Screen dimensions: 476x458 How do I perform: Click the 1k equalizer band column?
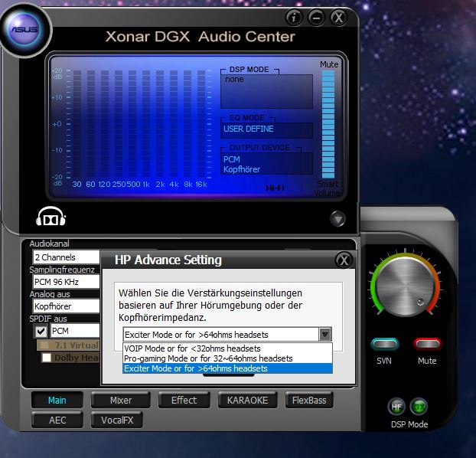146,124
